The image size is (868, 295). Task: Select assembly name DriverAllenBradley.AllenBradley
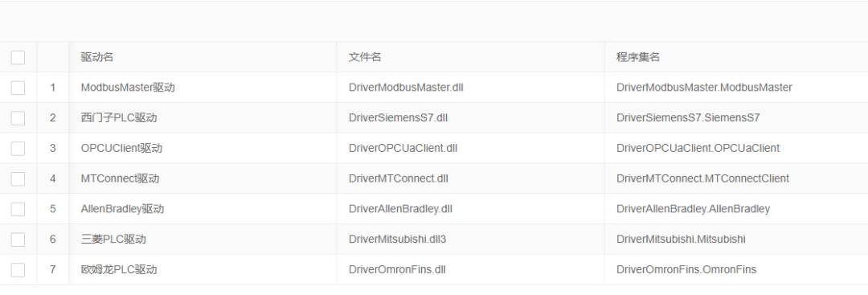click(x=693, y=209)
